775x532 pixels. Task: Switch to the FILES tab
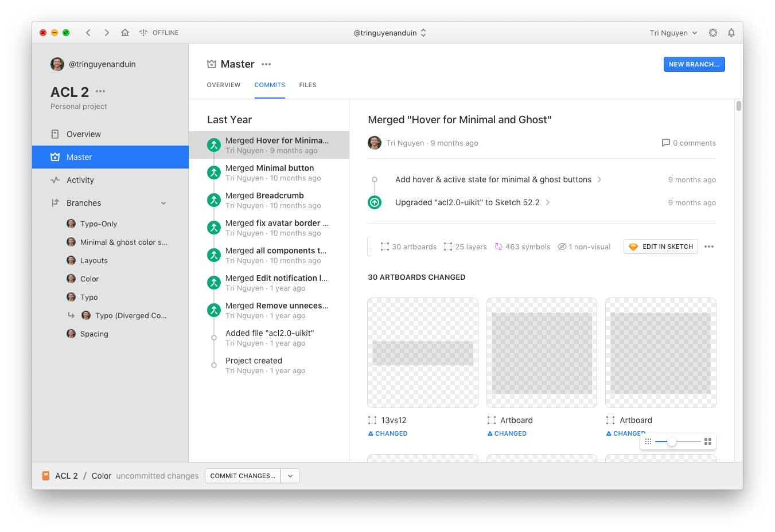307,85
